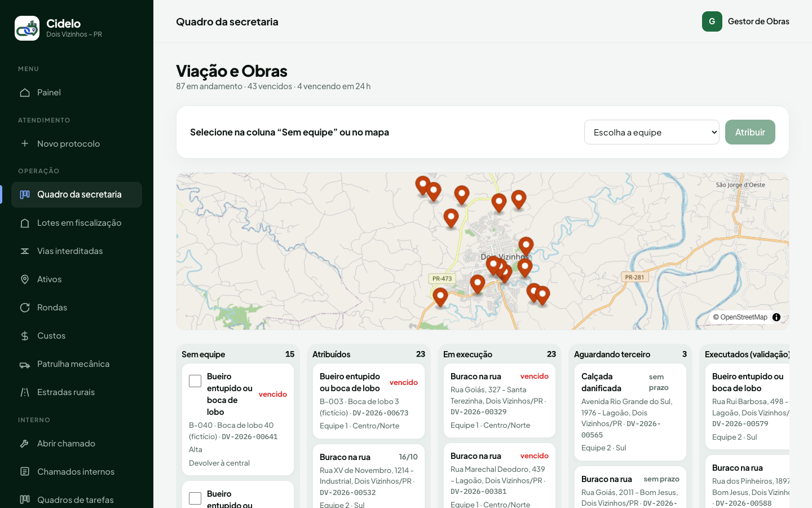
Task: Open the Rua Goiás, 2011 Buraco na rua card
Action: click(x=630, y=488)
